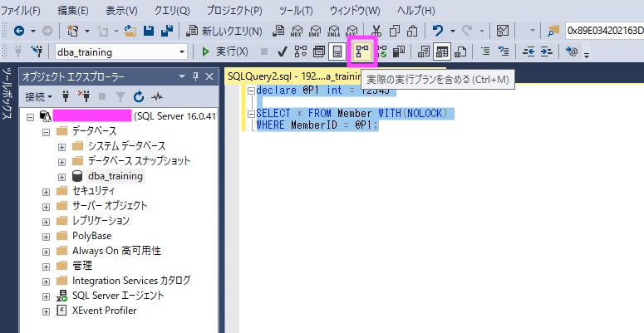
Task: Open the ウィンドウ(W) menu
Action: coord(355,10)
